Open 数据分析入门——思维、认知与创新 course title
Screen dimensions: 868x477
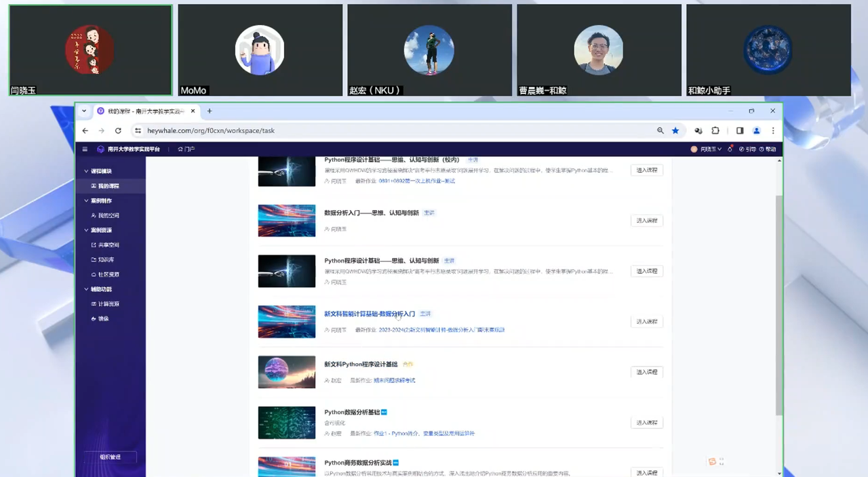(x=372, y=213)
